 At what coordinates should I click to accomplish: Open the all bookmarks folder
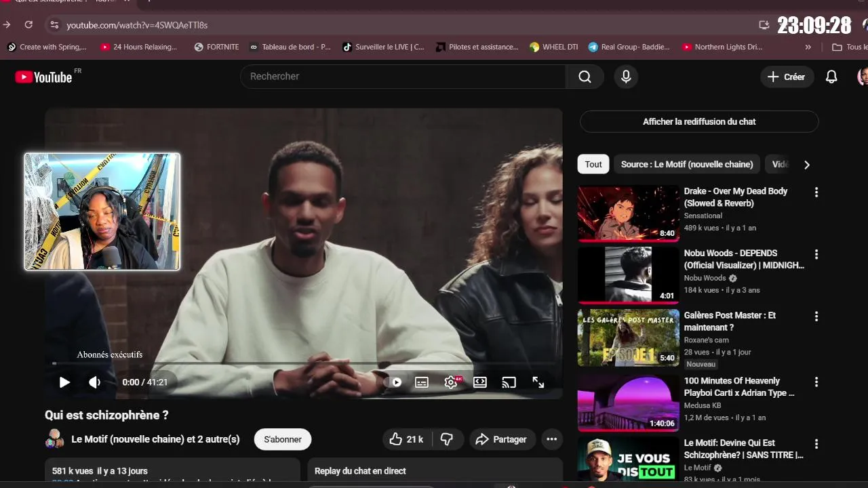point(849,47)
